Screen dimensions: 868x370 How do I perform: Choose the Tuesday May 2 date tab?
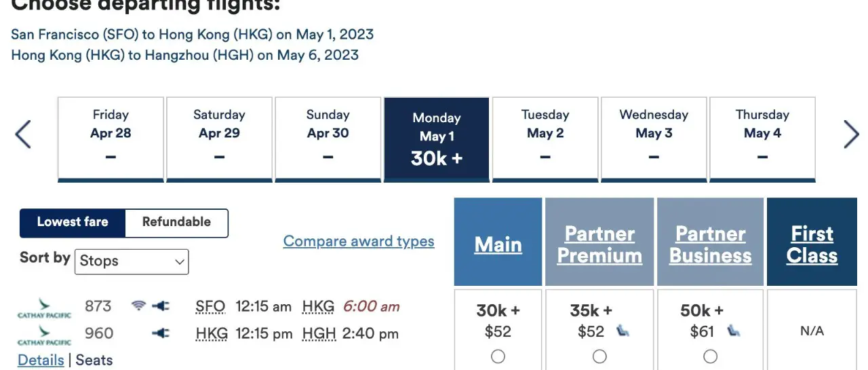(545, 140)
